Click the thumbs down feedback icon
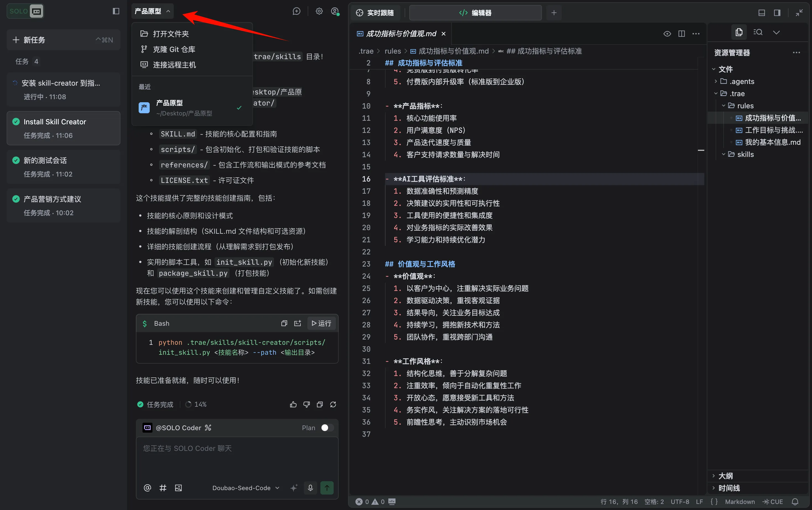This screenshot has height=510, width=812. (x=306, y=404)
